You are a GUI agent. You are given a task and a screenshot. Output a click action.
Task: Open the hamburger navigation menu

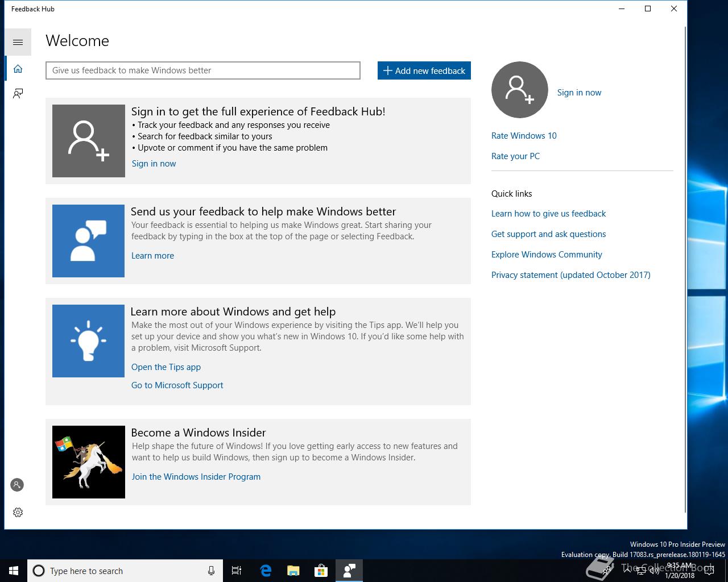[18, 42]
